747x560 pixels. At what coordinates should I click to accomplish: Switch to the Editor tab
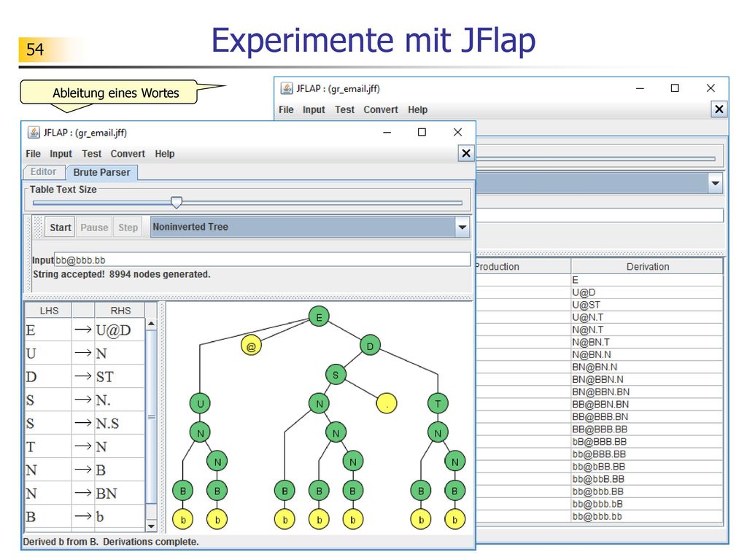(x=43, y=172)
